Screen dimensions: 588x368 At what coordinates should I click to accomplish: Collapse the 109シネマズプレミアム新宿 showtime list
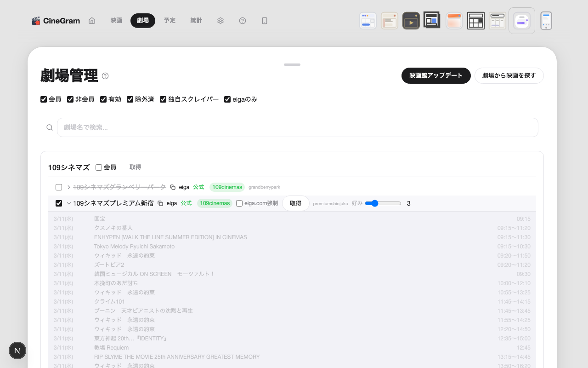coord(68,203)
